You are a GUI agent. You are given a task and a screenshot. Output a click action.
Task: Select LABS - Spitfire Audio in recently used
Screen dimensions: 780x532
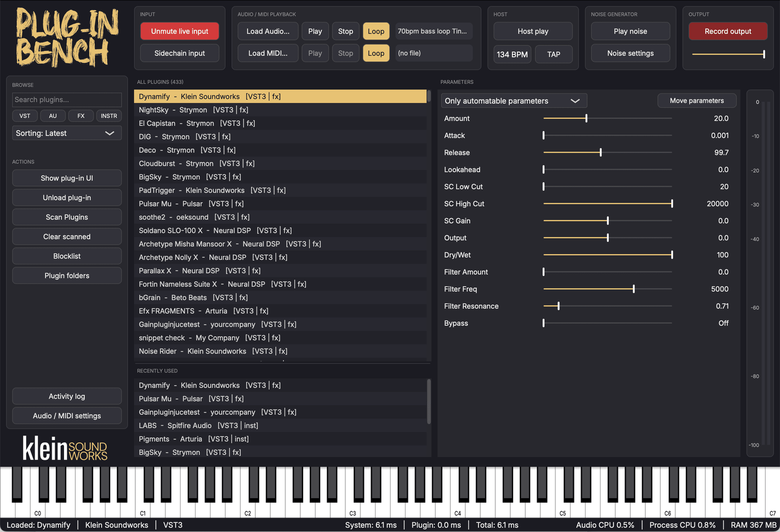click(280, 425)
